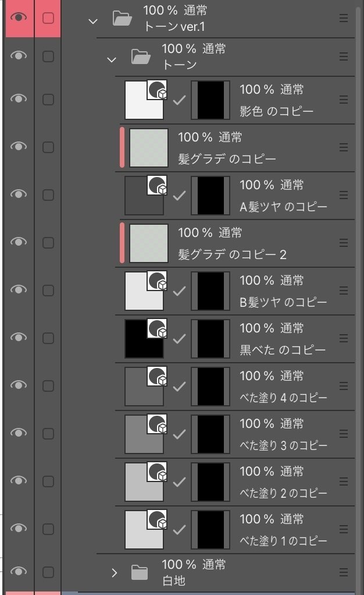This screenshot has height=595, width=364.
Task: Click the トーン open folder icon
Action: pyautogui.click(x=141, y=56)
